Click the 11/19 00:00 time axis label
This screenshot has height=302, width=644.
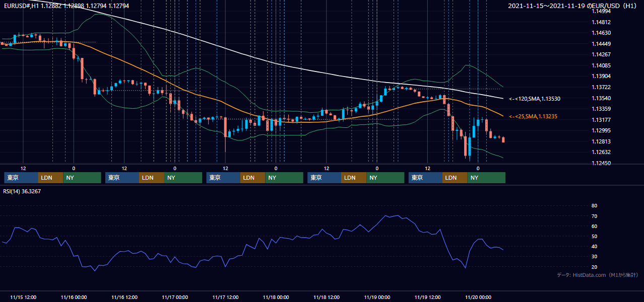377,297
